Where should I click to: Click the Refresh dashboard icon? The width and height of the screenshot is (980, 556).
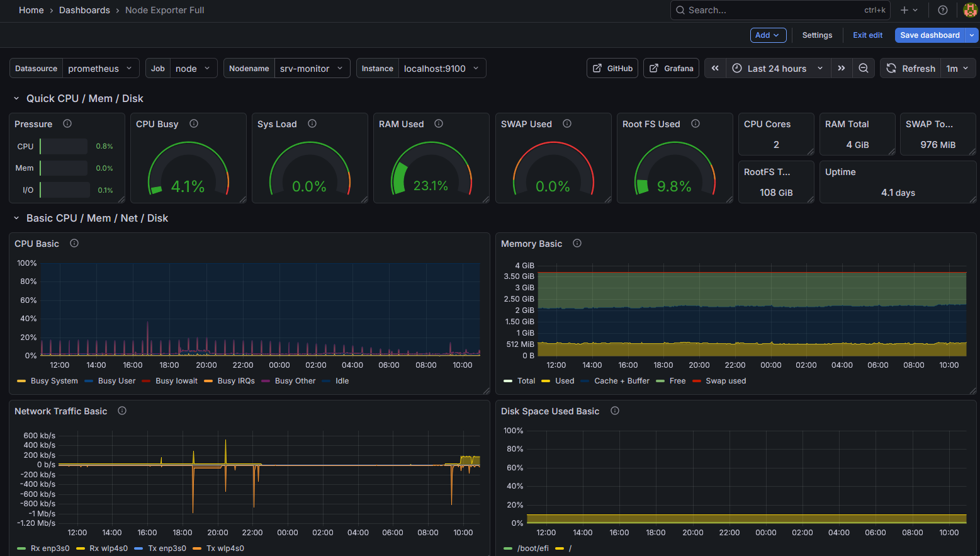[x=891, y=68]
